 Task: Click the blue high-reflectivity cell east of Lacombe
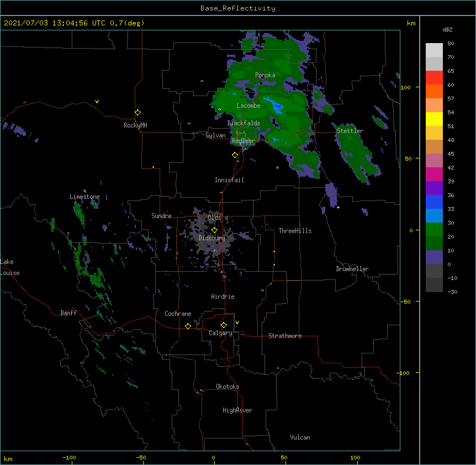pos(276,106)
